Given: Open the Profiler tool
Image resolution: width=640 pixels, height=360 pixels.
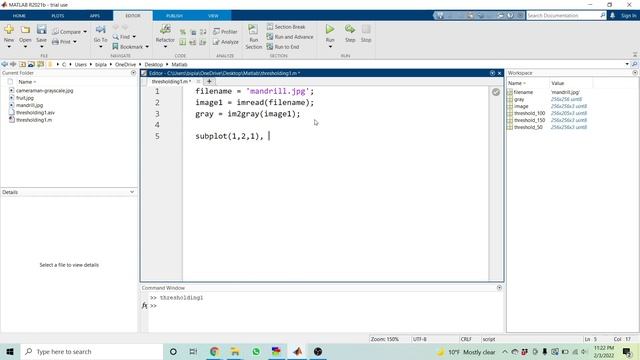Looking at the screenshot, I should click(x=225, y=31).
